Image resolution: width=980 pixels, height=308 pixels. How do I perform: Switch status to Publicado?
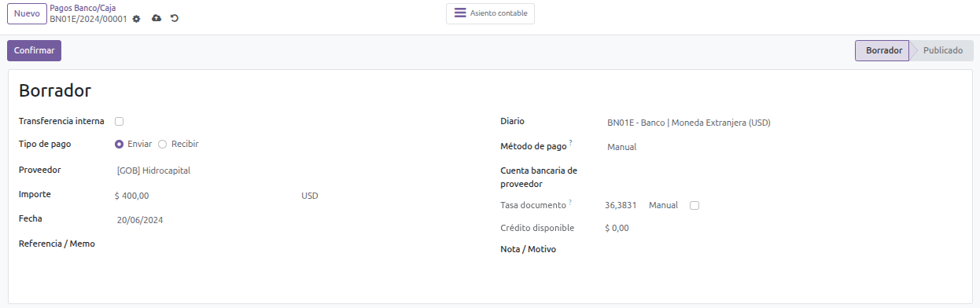click(942, 50)
